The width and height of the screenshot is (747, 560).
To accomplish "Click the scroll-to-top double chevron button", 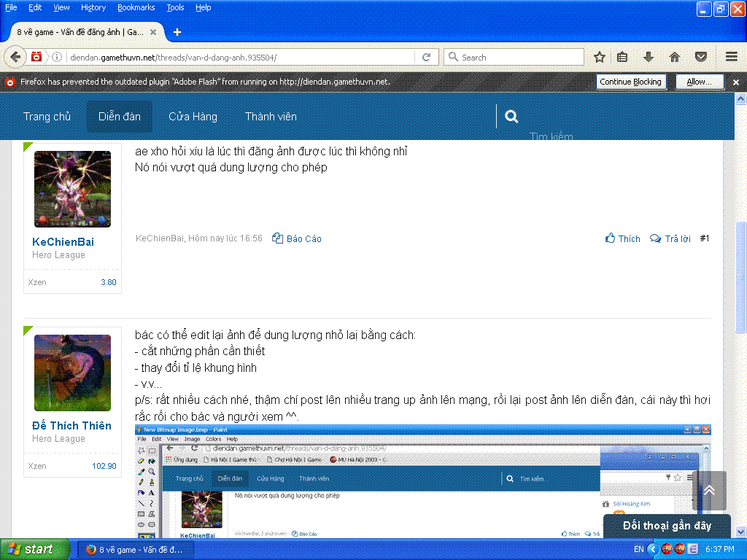I will pyautogui.click(x=709, y=491).
